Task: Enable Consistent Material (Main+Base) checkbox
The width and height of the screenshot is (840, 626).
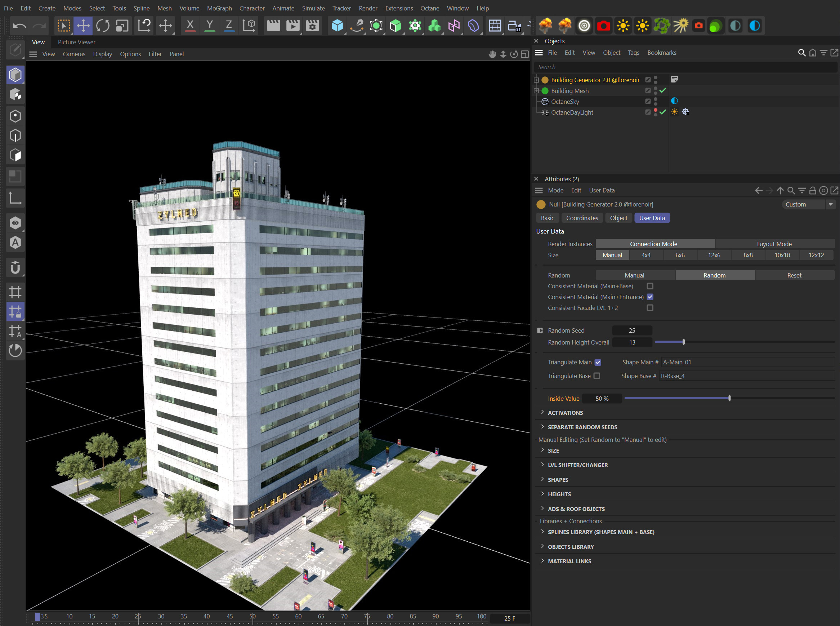Action: (650, 286)
